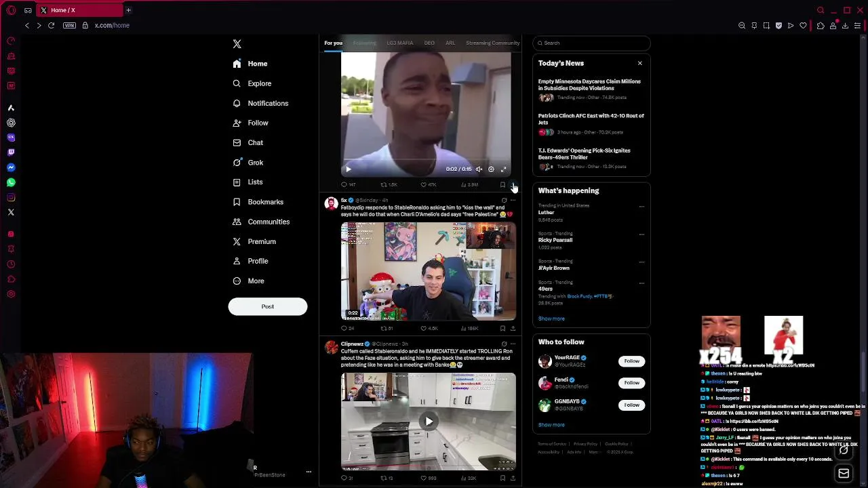
Task: Open the Aria AI sidebar icon
Action: 11,108
